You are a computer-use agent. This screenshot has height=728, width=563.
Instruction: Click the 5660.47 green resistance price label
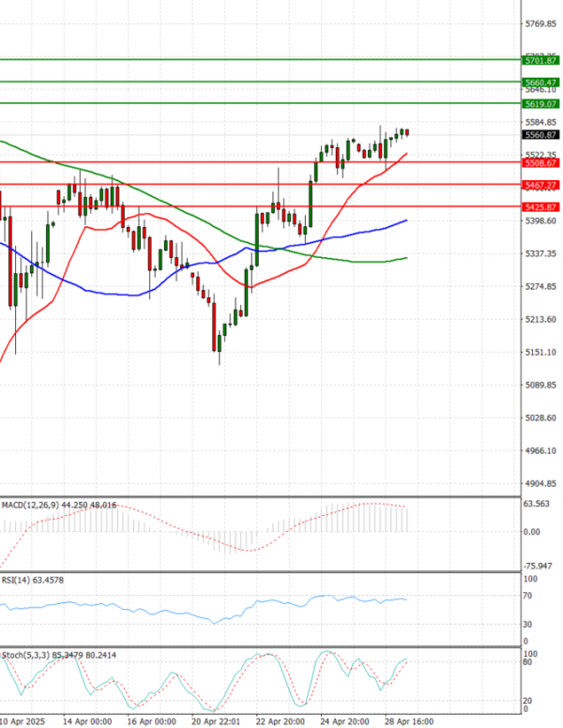click(x=543, y=83)
